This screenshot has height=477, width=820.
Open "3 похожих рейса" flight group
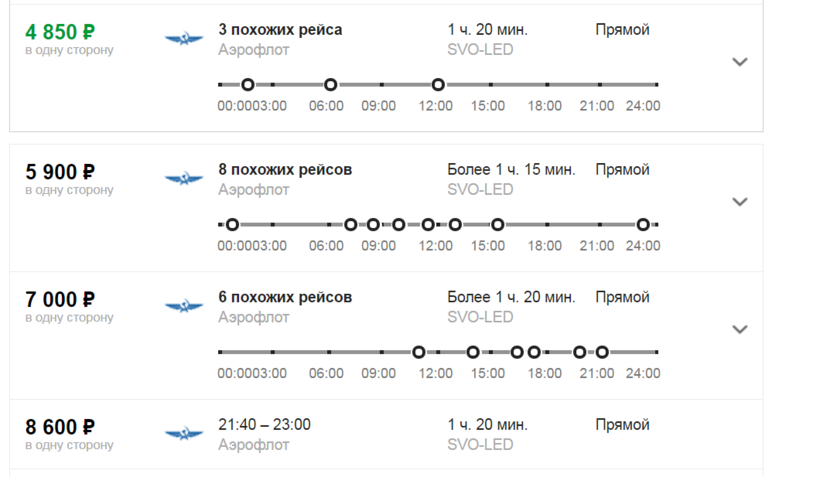280,30
